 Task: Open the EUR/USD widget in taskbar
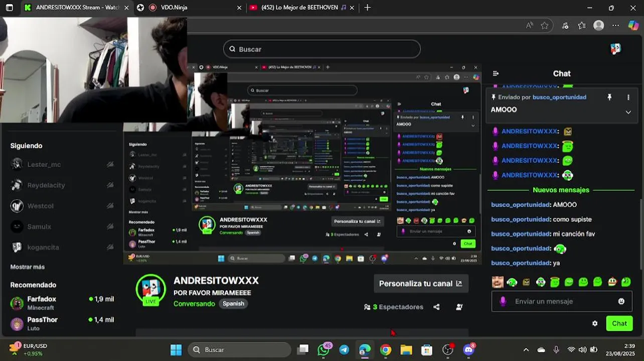[29, 349]
